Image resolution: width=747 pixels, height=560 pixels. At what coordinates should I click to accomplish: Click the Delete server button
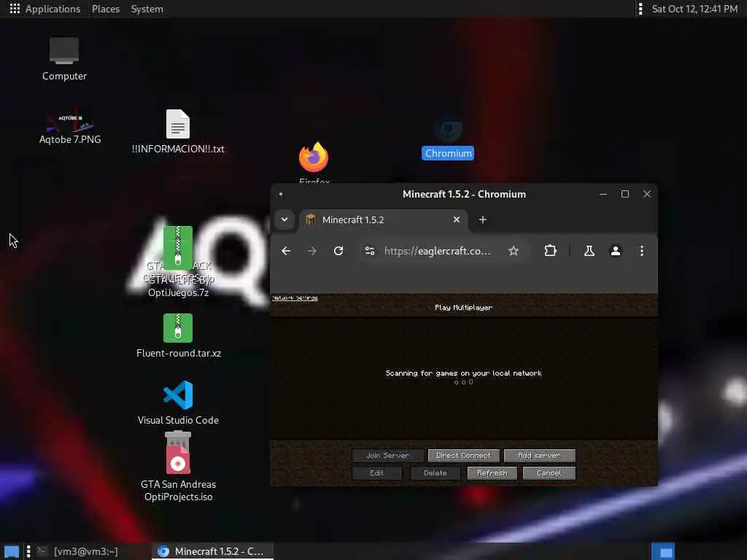(435, 473)
